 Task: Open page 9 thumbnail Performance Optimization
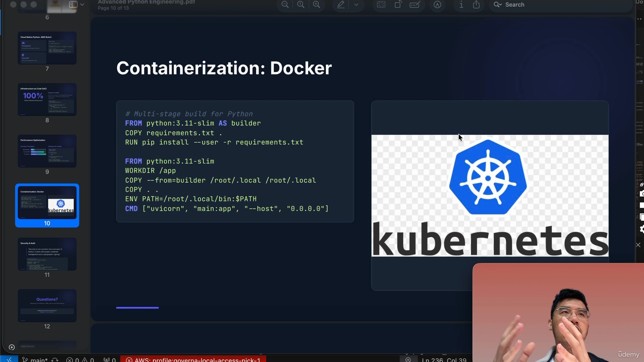coord(47,151)
